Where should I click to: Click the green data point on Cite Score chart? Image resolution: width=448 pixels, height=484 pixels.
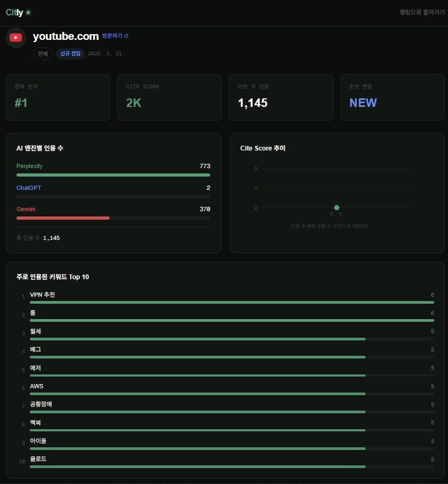(x=337, y=208)
